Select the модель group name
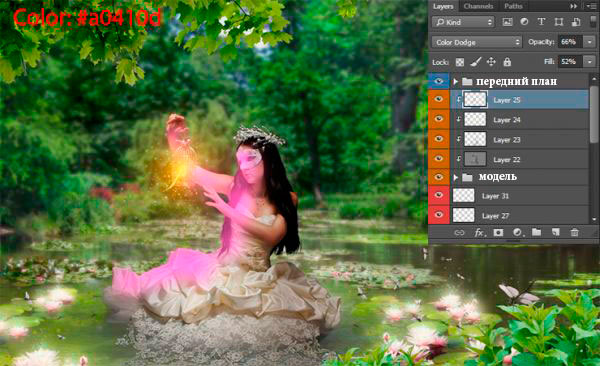Screen dimensions: 600x366 tap(498, 176)
